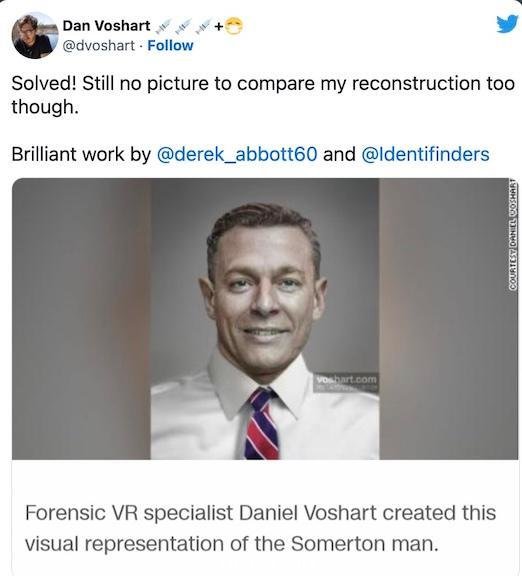Open the Dan Voshart display name link

(x=107, y=26)
